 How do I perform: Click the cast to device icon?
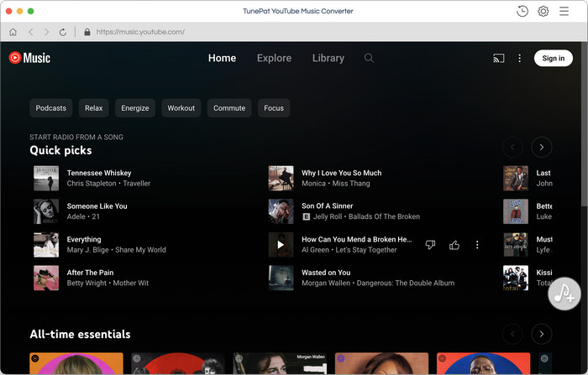498,58
